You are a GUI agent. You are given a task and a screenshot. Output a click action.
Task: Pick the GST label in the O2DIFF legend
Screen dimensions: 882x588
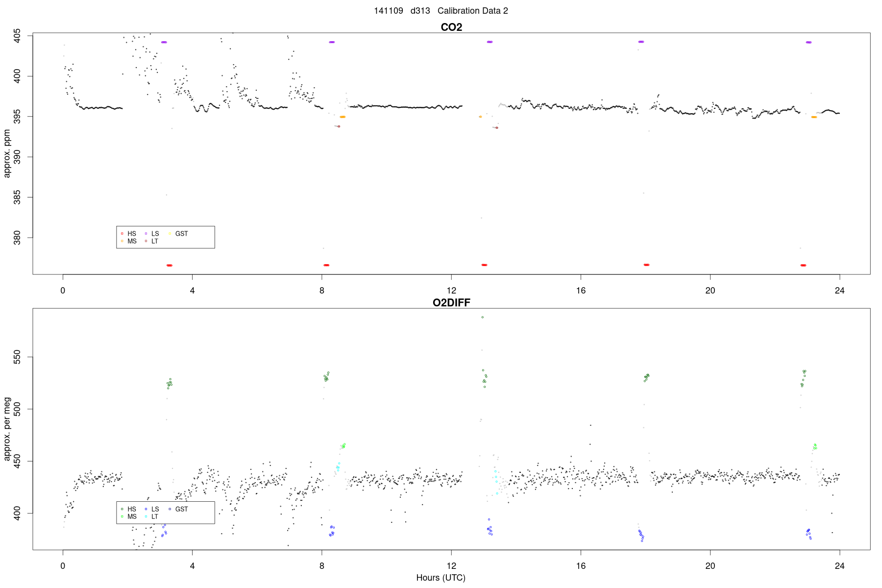pos(181,509)
